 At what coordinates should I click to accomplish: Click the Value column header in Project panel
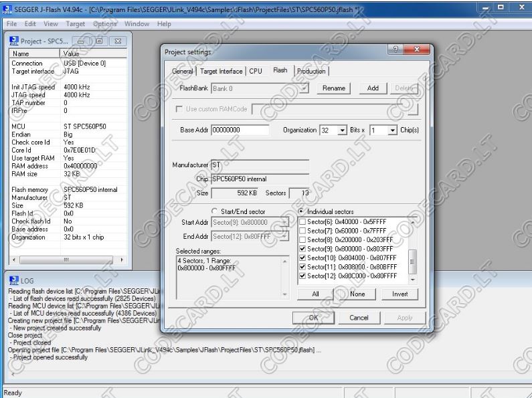93,54
